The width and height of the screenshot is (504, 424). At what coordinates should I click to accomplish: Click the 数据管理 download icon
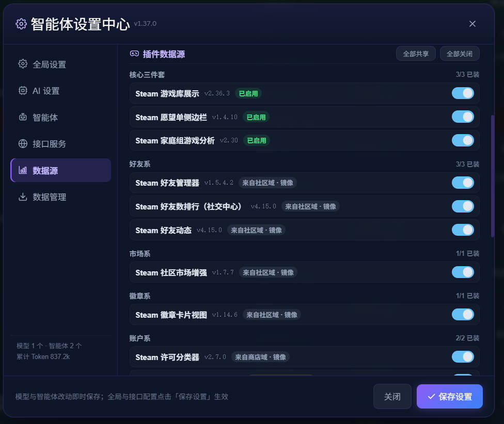click(x=23, y=197)
